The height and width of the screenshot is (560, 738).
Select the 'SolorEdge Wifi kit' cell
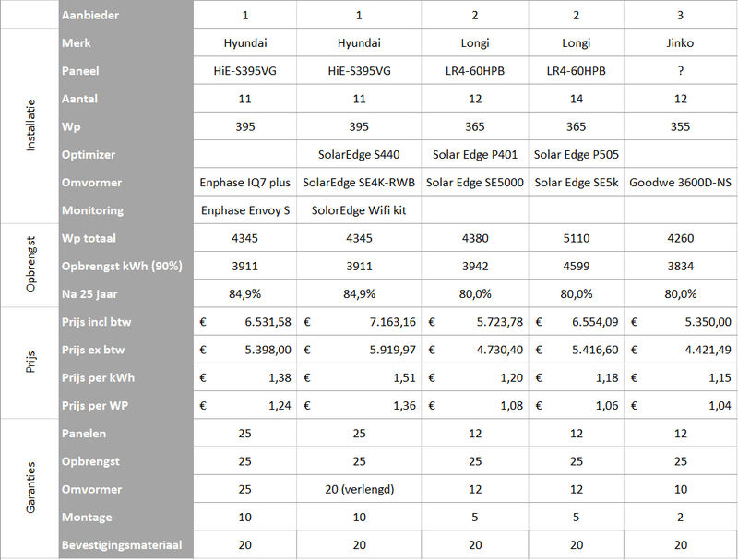[359, 210]
